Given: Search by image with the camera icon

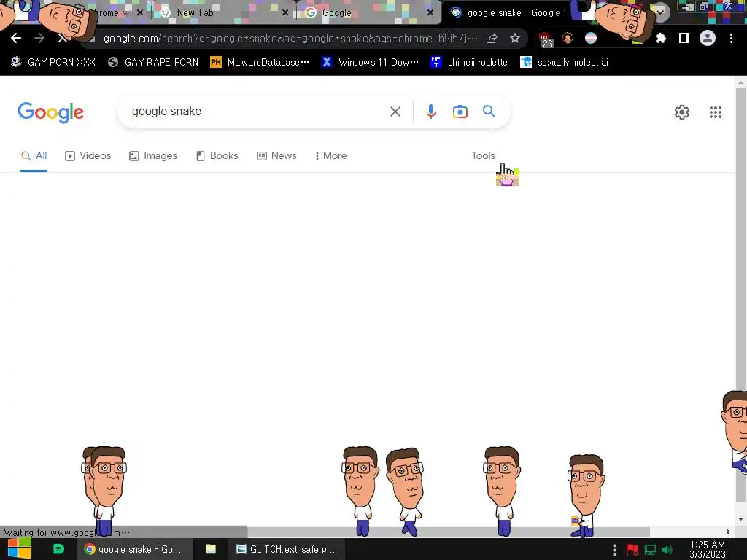Looking at the screenshot, I should (460, 112).
